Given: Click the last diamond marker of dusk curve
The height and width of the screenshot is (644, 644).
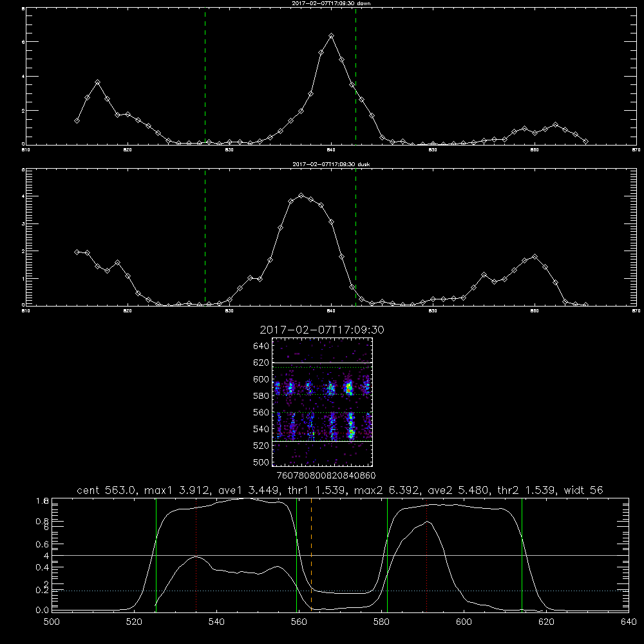Looking at the screenshot, I should point(585,305).
